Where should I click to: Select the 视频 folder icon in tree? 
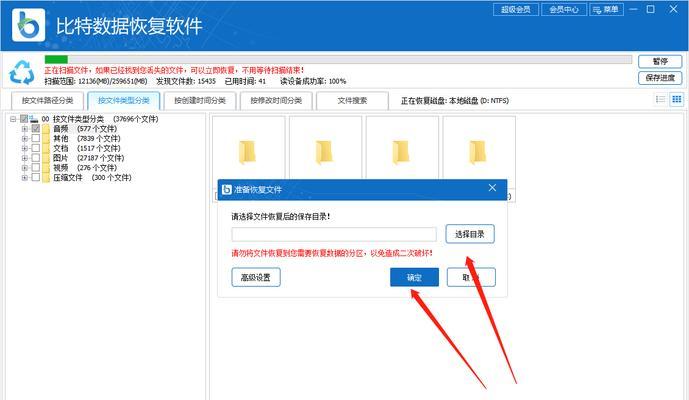[46, 167]
